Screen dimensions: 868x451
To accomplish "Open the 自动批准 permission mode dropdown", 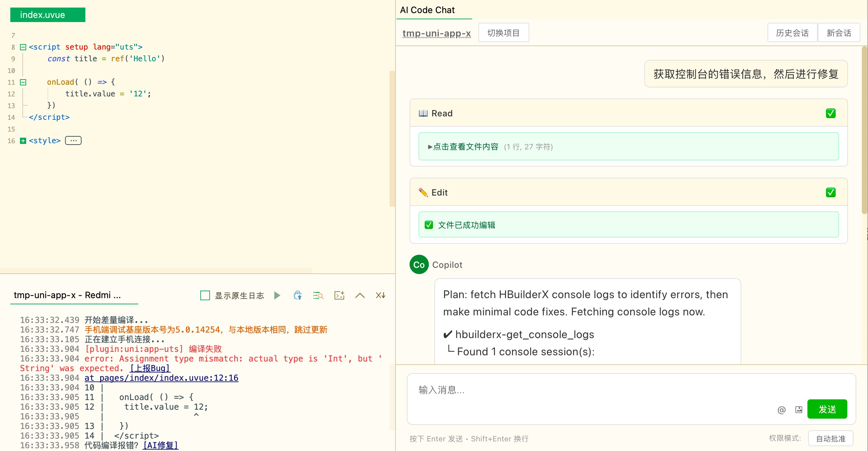I will pos(830,439).
